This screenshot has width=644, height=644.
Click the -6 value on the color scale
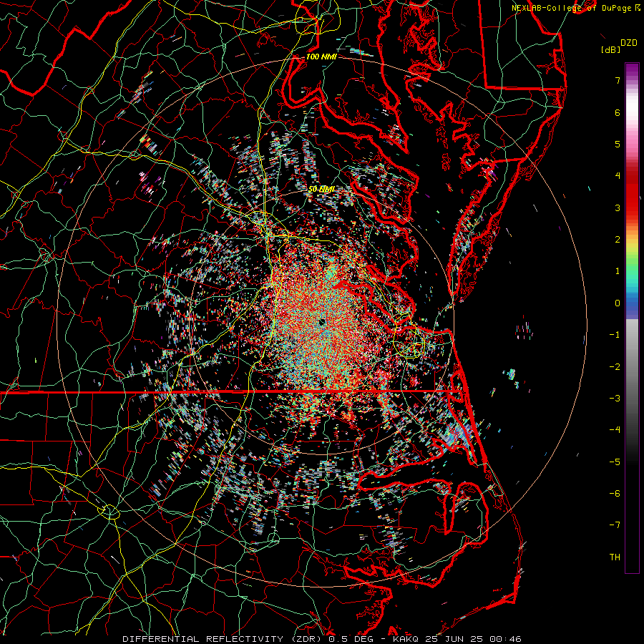click(615, 494)
